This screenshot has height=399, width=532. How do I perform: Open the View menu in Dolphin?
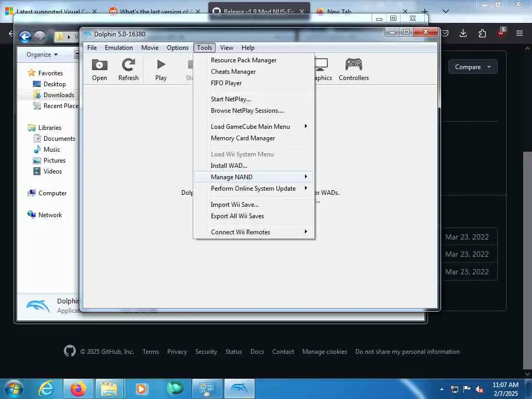227,48
